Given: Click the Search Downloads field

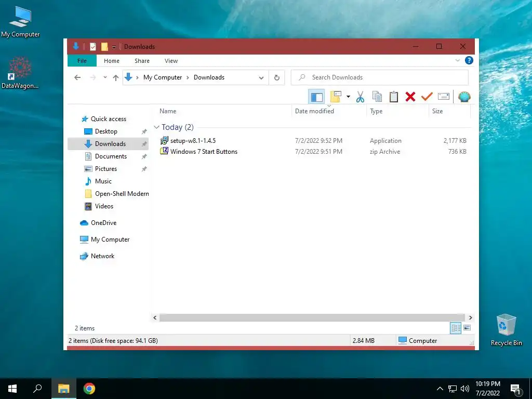Looking at the screenshot, I should click(x=380, y=77).
